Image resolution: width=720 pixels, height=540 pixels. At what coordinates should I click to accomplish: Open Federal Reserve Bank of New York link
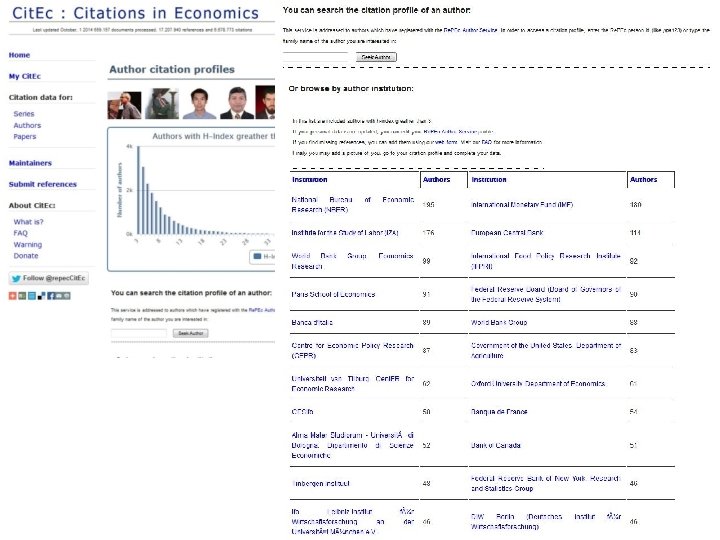click(546, 484)
